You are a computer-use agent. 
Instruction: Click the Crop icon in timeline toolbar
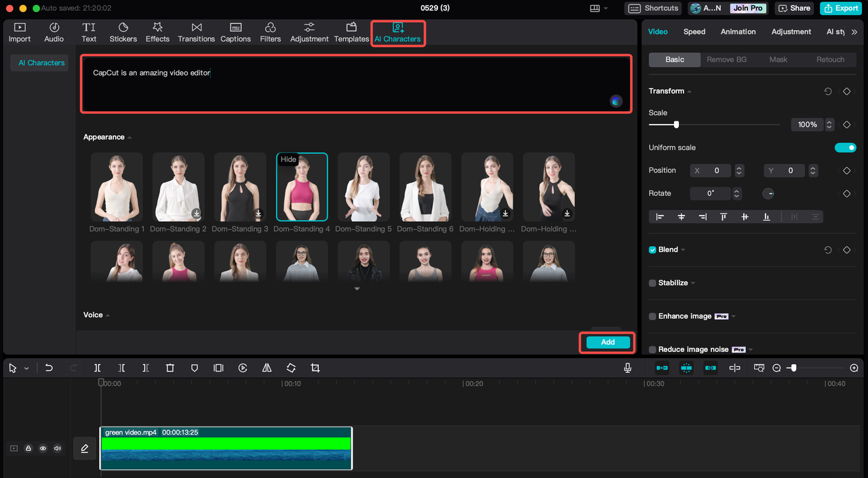[315, 367]
